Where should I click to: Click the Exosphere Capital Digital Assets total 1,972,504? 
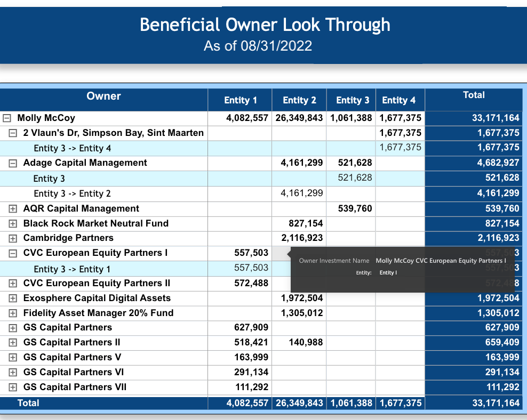[x=498, y=298]
